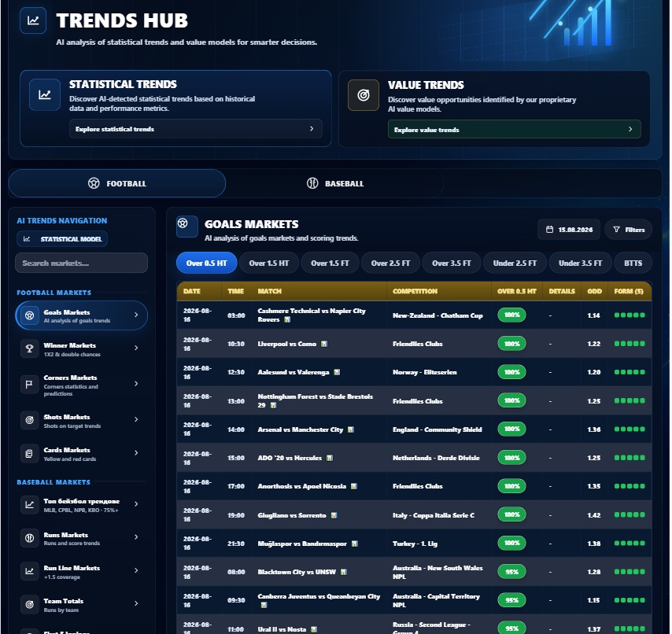
Task: Click the Value Trends target icon
Action: pyautogui.click(x=364, y=95)
